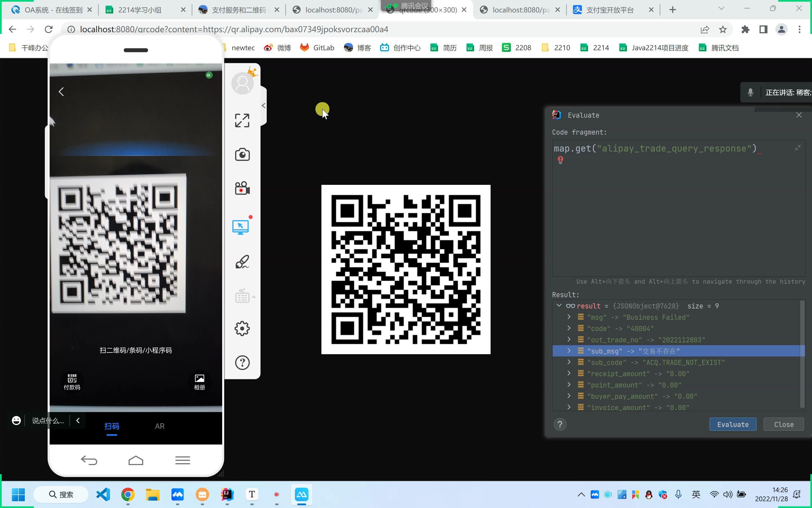812x508 pixels.
Task: Expand the "sub_code" result entry
Action: (569, 362)
